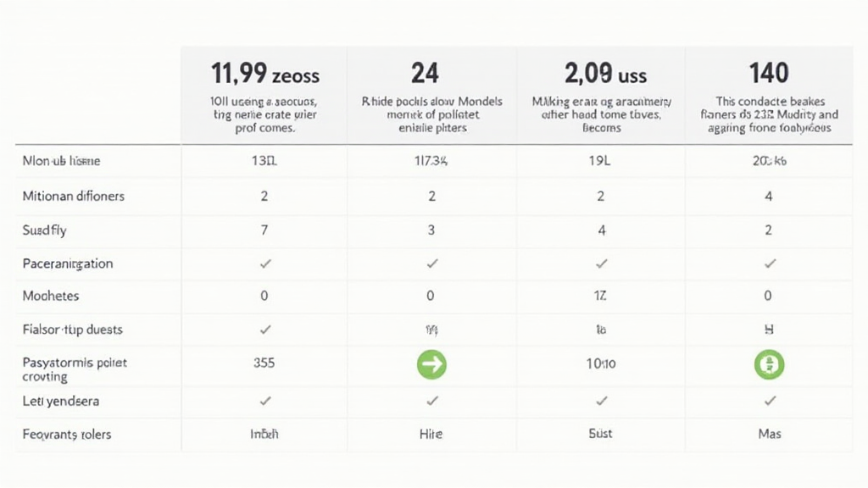
Task: Select the 11,99 zeoss plan header
Action: [264, 75]
